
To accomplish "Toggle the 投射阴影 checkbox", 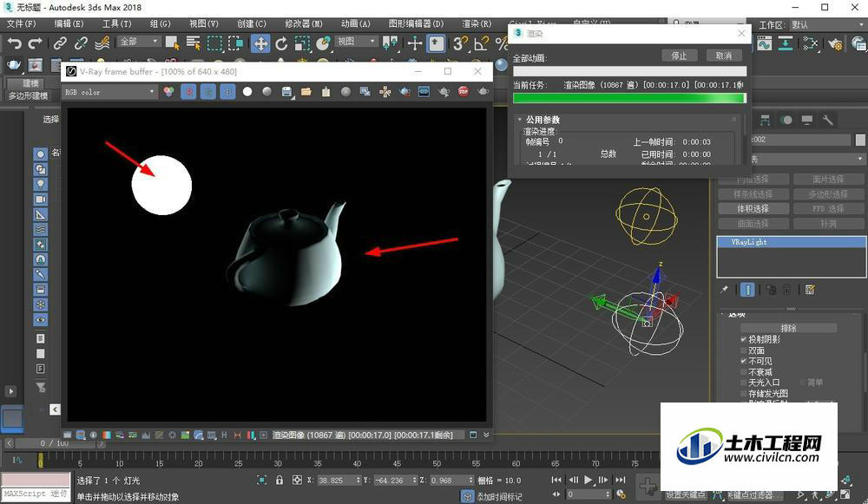I will click(744, 340).
